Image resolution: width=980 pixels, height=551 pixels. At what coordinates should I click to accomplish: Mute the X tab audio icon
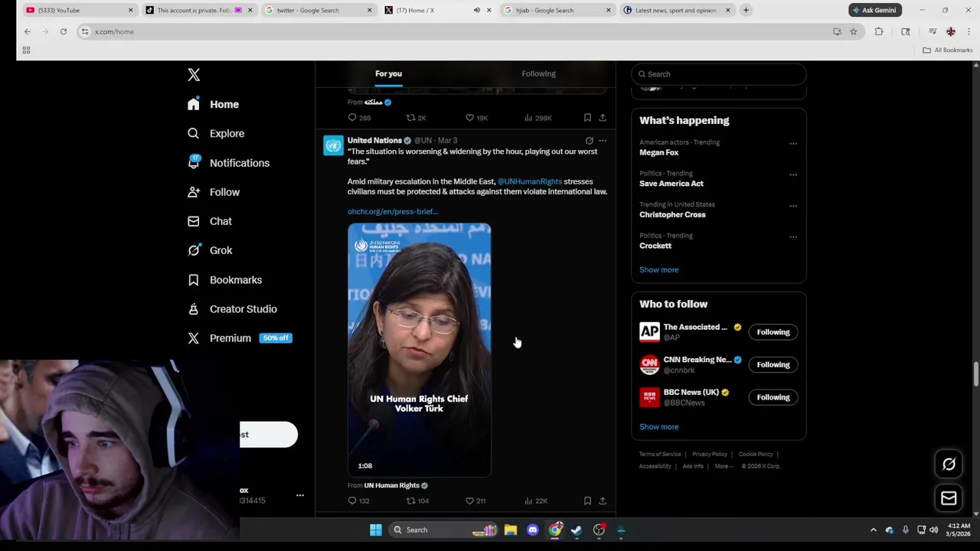tap(476, 10)
